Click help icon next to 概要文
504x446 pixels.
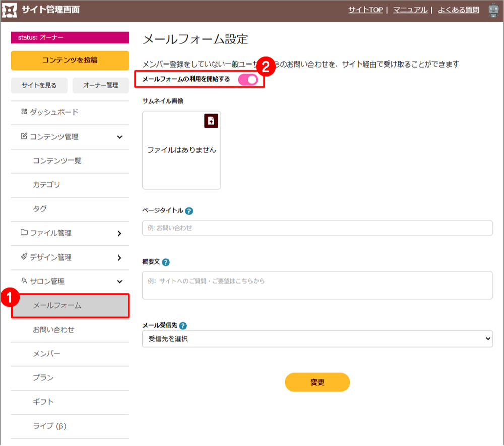166,262
